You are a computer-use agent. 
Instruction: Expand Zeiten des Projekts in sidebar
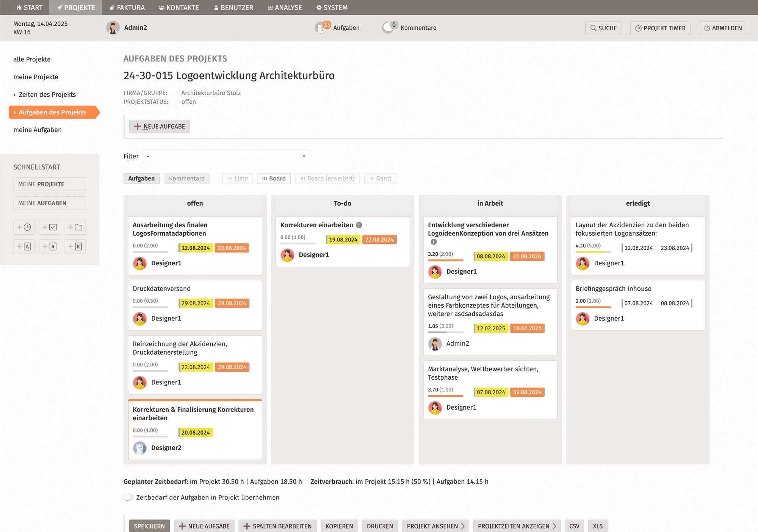click(47, 95)
